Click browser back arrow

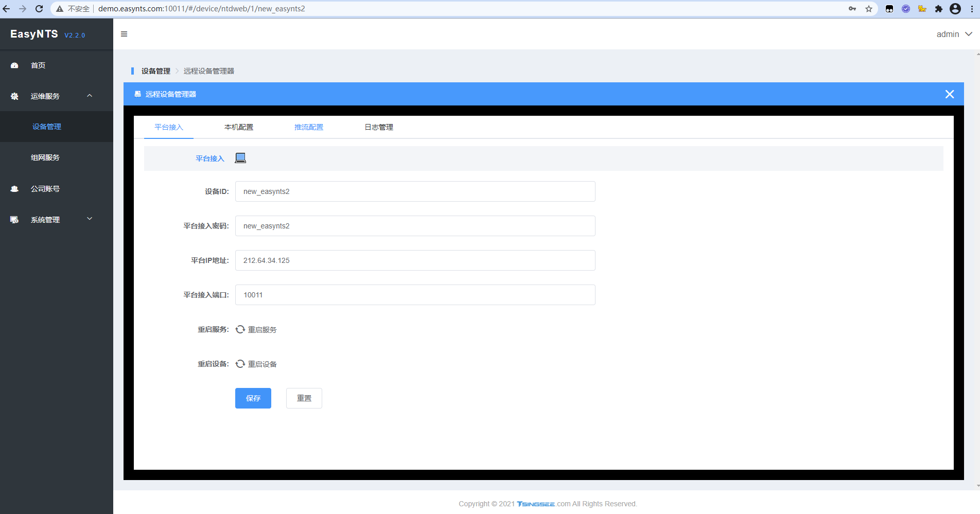click(6, 9)
